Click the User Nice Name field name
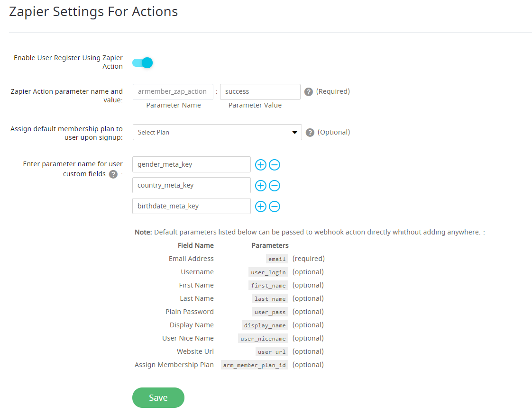The width and height of the screenshot is (532, 414). [188, 338]
